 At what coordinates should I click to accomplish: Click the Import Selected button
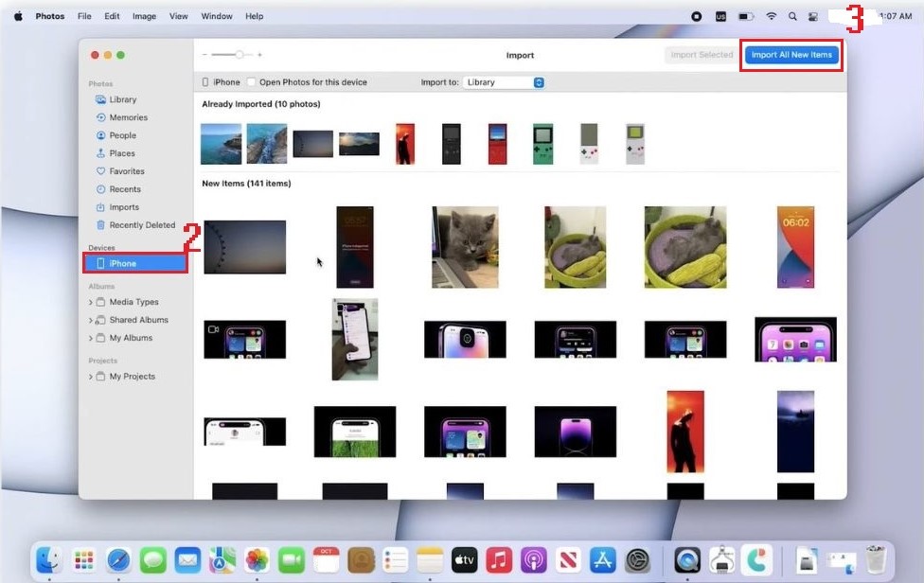(702, 55)
